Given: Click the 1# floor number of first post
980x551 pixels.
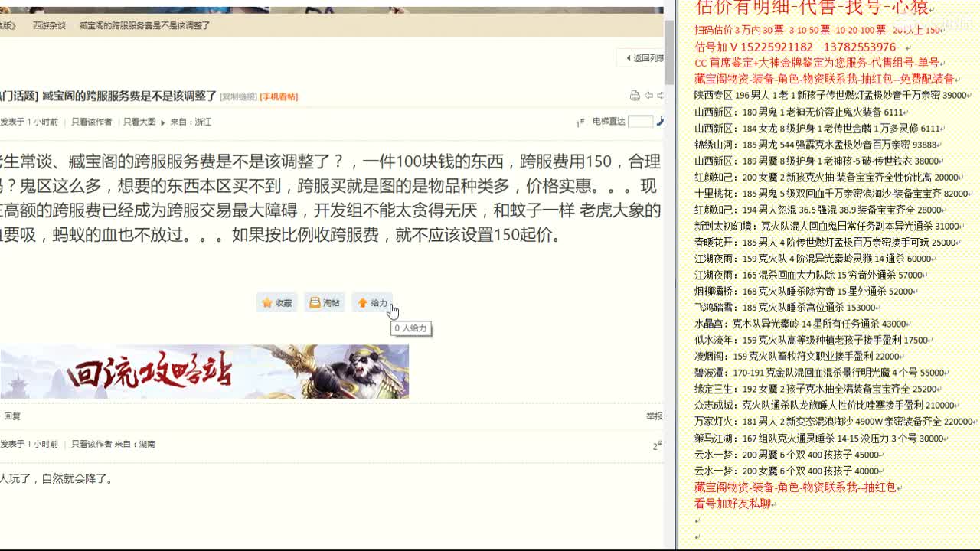Looking at the screenshot, I should click(x=580, y=122).
